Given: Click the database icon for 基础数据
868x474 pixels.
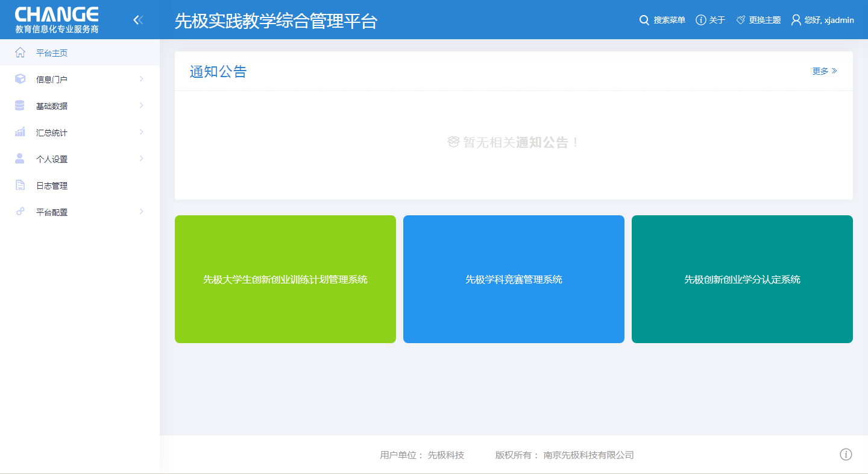Looking at the screenshot, I should click(20, 106).
